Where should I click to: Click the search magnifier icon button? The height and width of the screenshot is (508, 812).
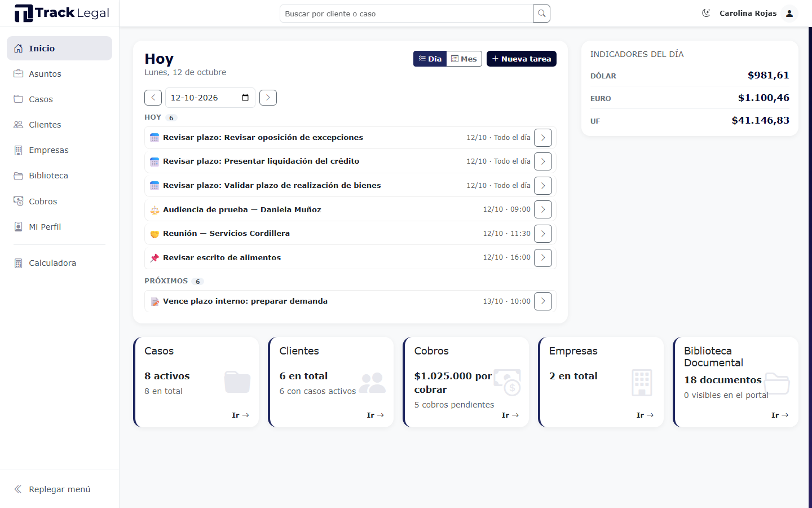tap(541, 14)
